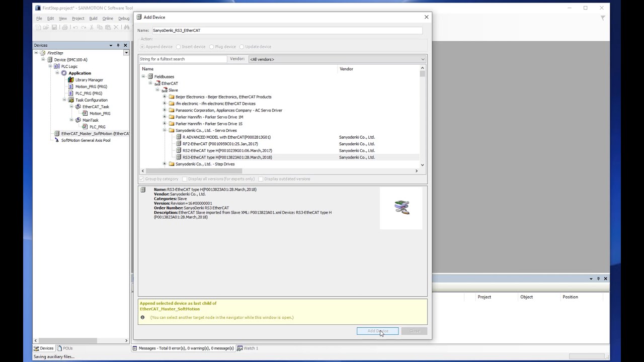The width and height of the screenshot is (644, 362).
Task: Click the fulltext search field
Action: [x=183, y=59]
